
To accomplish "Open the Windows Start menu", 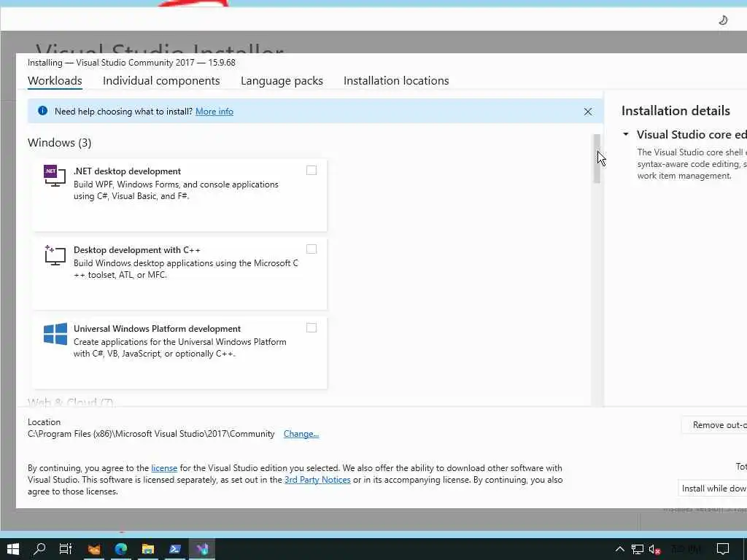I will [x=13, y=548].
